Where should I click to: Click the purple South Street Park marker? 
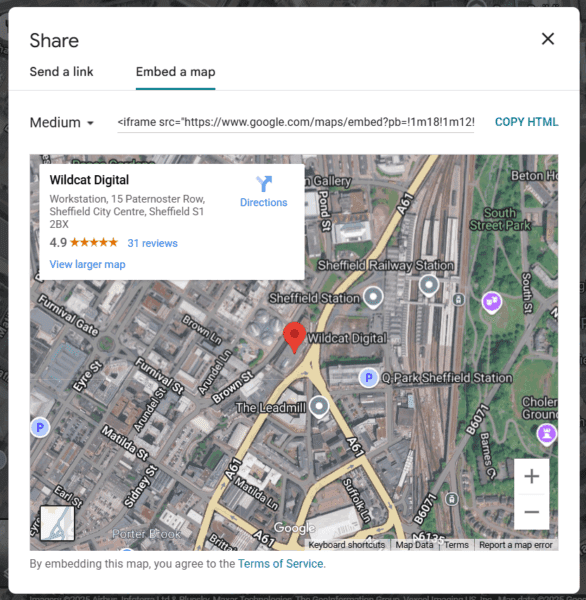coord(492,303)
